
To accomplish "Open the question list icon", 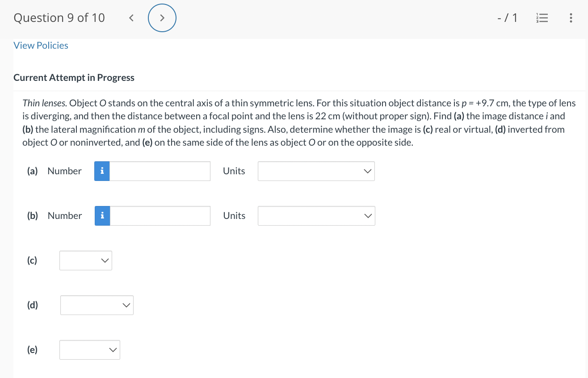I will click(x=542, y=18).
